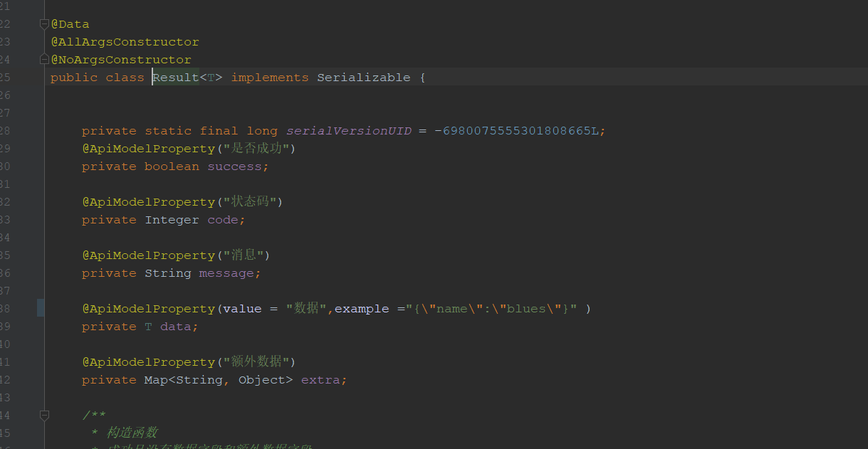Viewport: 868px width, 449px height.
Task: Click the blue change marker beside line 38
Action: [41, 308]
